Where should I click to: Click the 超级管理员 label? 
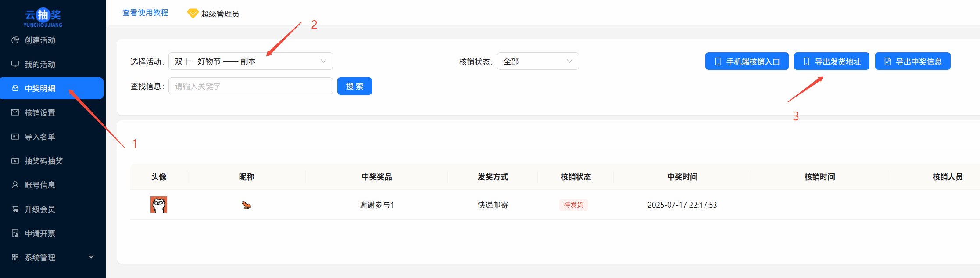[220, 14]
